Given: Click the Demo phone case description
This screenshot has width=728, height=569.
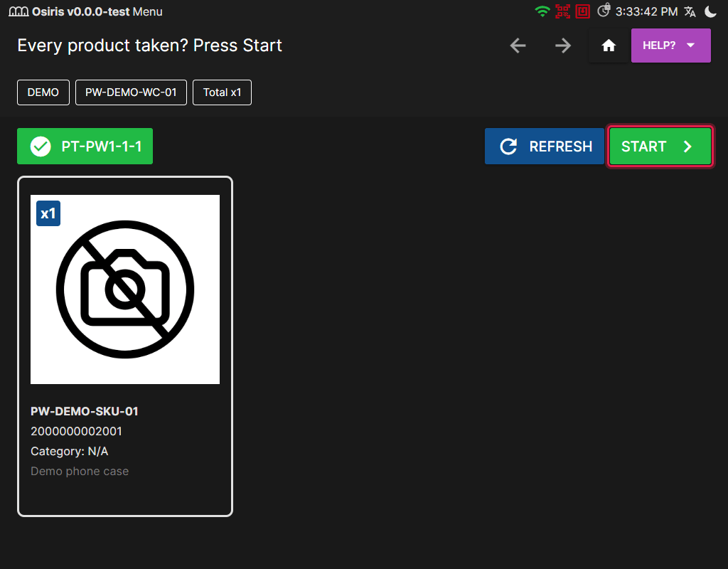Looking at the screenshot, I should point(80,472).
